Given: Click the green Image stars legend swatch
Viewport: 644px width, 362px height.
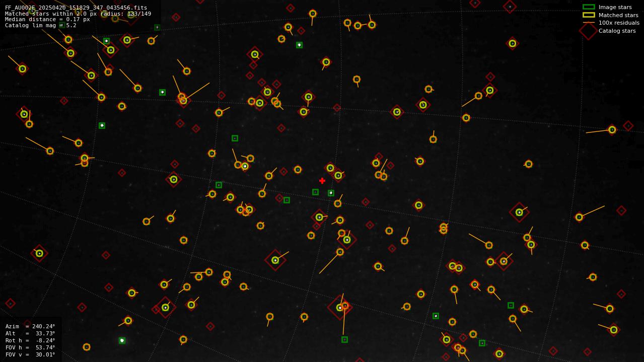Looking at the screenshot, I should tap(589, 7).
